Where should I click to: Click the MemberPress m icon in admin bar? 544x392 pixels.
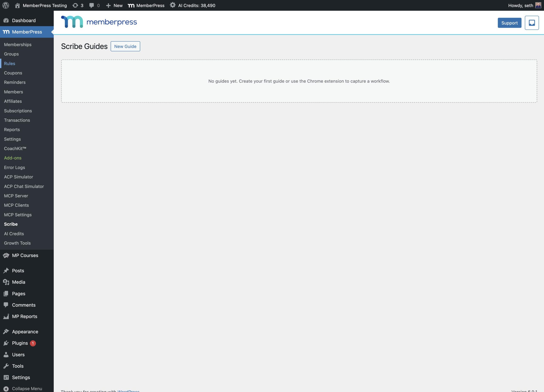[131, 5]
